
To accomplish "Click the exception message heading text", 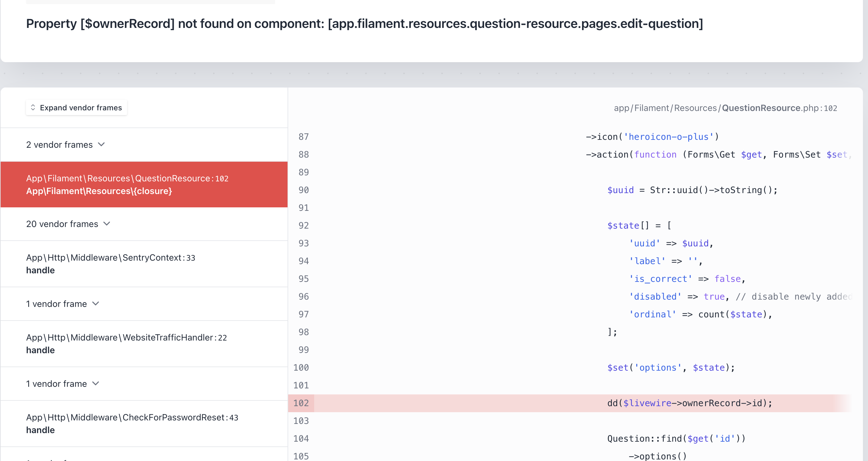I will [365, 23].
